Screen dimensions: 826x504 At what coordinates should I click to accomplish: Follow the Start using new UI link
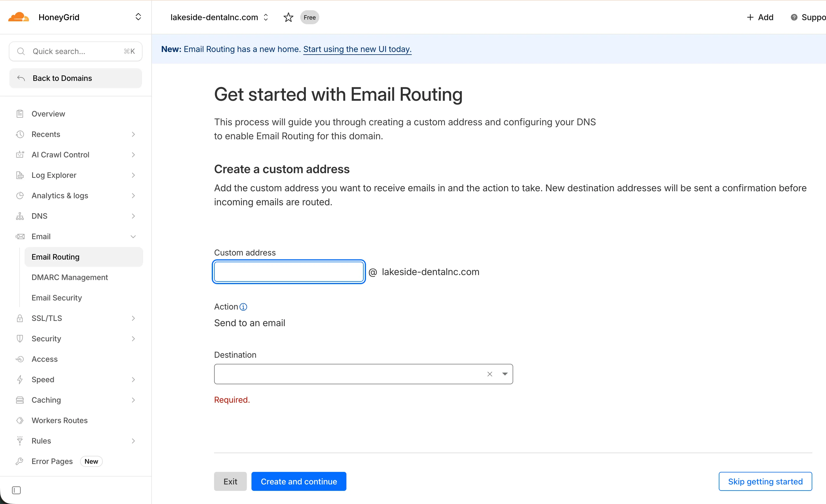(357, 49)
